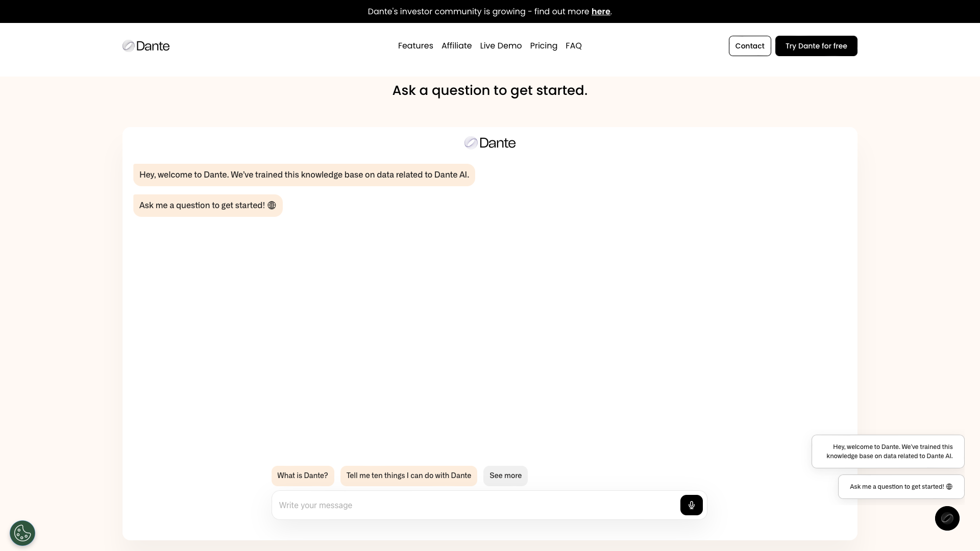
Task: Click the popup bubble 'Ask me a question to get started!'
Action: [x=901, y=487]
